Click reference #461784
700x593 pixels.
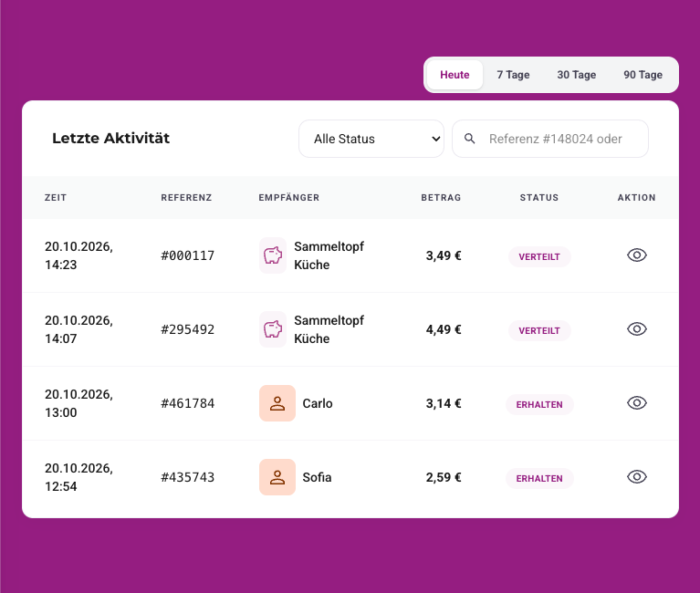187,404
